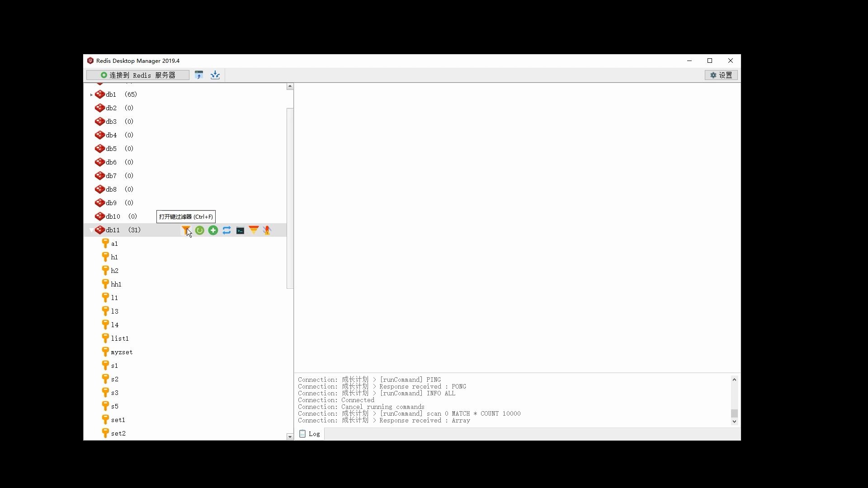Click the tree panel vertical scrollbar thumb

pyautogui.click(x=290, y=198)
